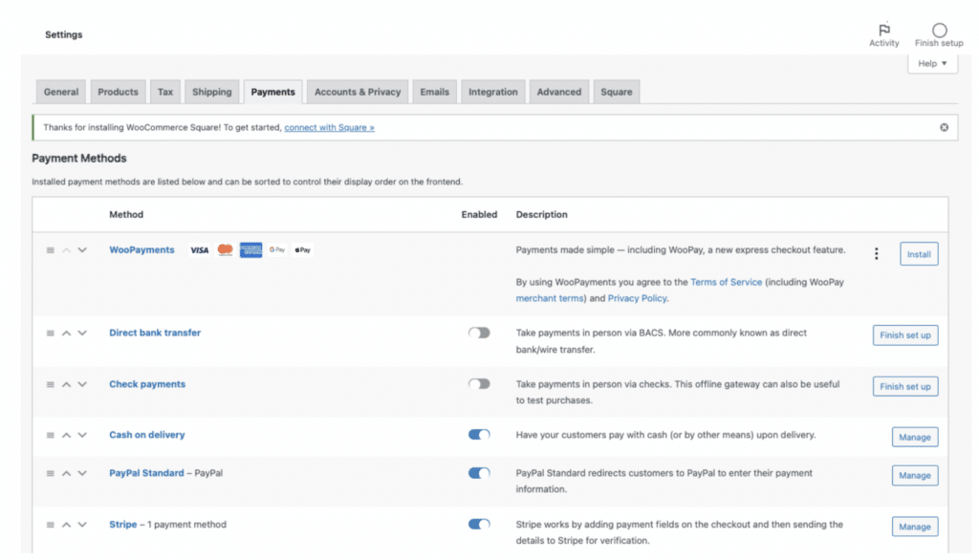The width and height of the screenshot is (979, 560).
Task: Move Check payments up using its arrow icon
Action: pyautogui.click(x=67, y=384)
